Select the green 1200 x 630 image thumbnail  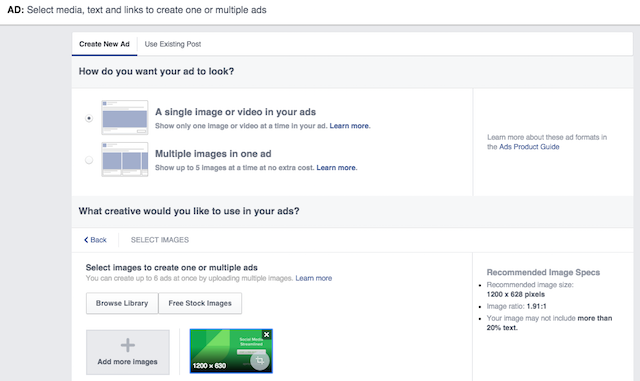pos(231,351)
